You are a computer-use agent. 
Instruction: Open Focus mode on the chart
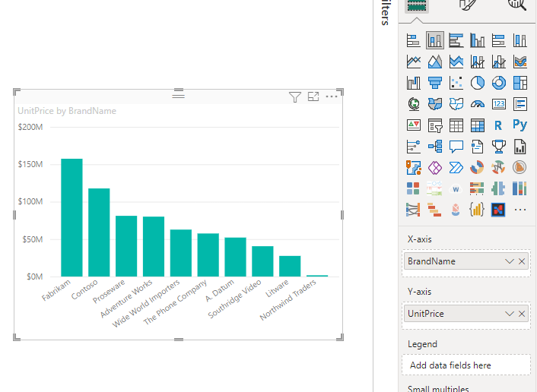pos(313,96)
